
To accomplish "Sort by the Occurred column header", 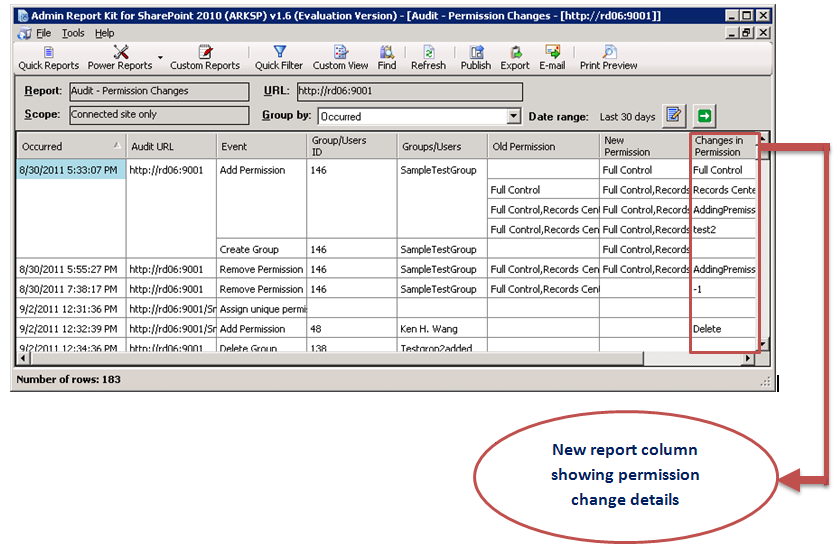I will click(x=71, y=146).
